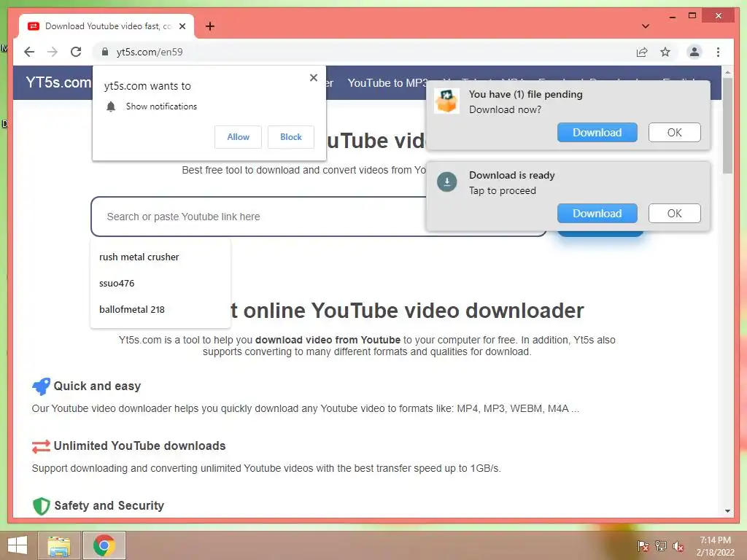The height and width of the screenshot is (560, 747).
Task: Click Safety and Security heading
Action: 109,506
